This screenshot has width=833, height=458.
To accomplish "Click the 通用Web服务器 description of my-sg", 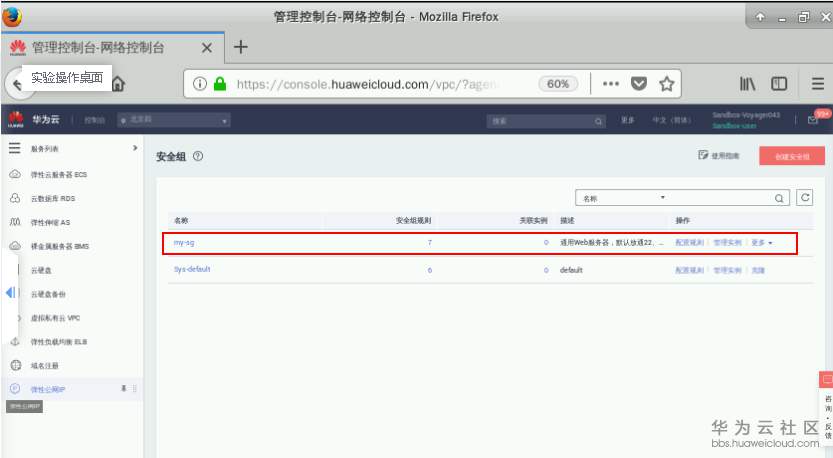I will [x=611, y=243].
